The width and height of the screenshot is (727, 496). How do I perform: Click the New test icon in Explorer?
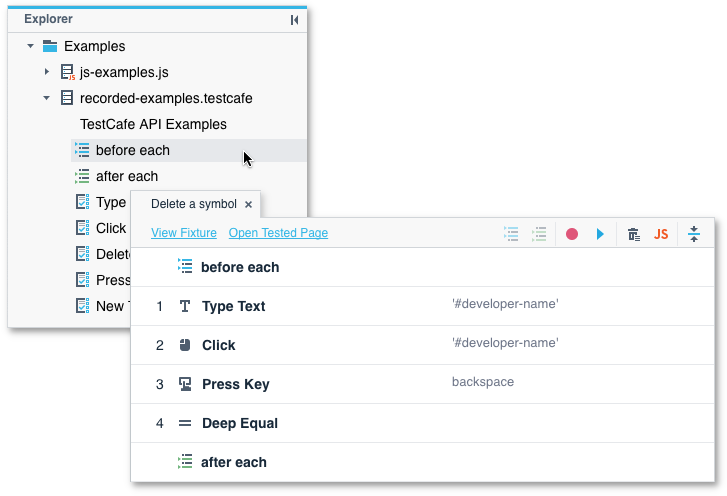pos(83,306)
